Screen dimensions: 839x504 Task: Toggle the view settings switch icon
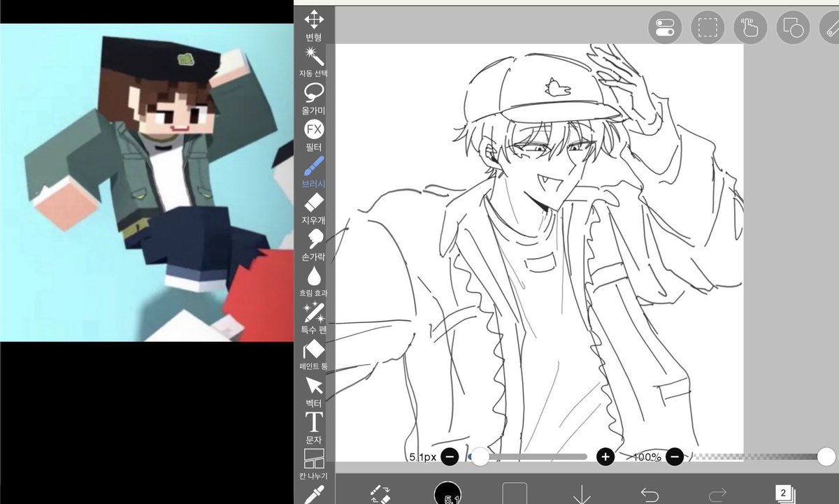[665, 28]
